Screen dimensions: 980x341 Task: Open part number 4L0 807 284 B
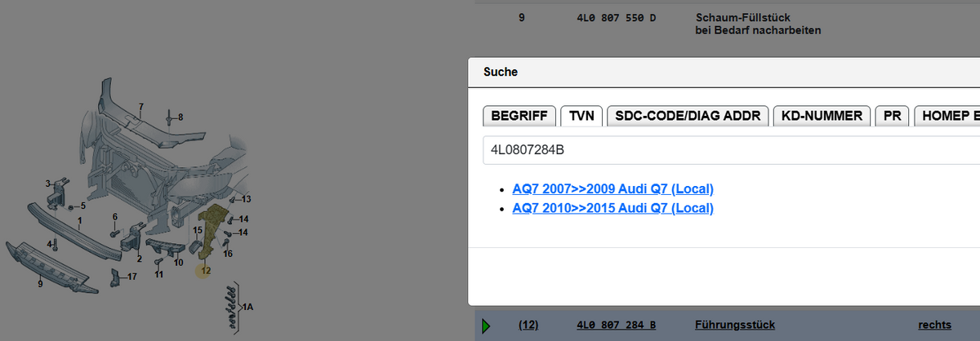pyautogui.click(x=616, y=325)
